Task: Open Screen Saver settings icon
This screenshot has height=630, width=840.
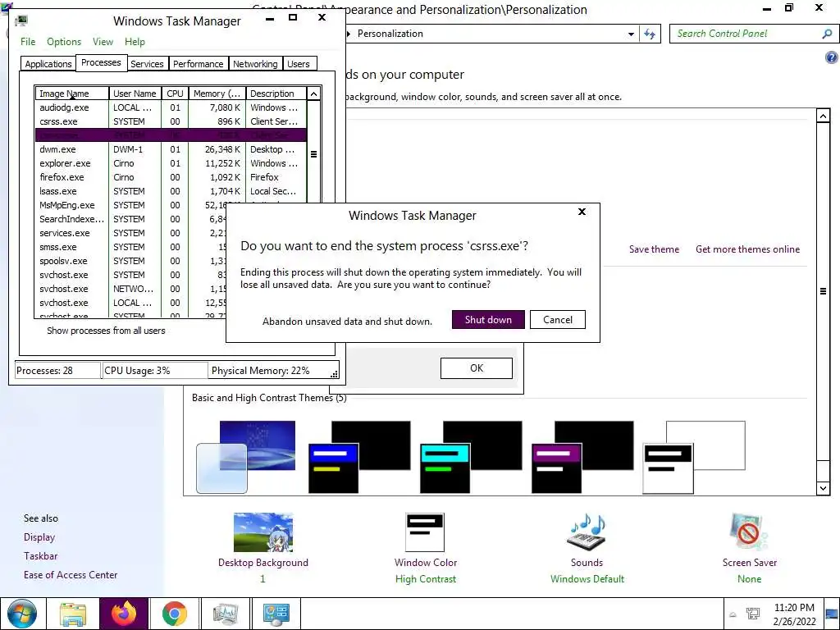Action: [x=749, y=532]
